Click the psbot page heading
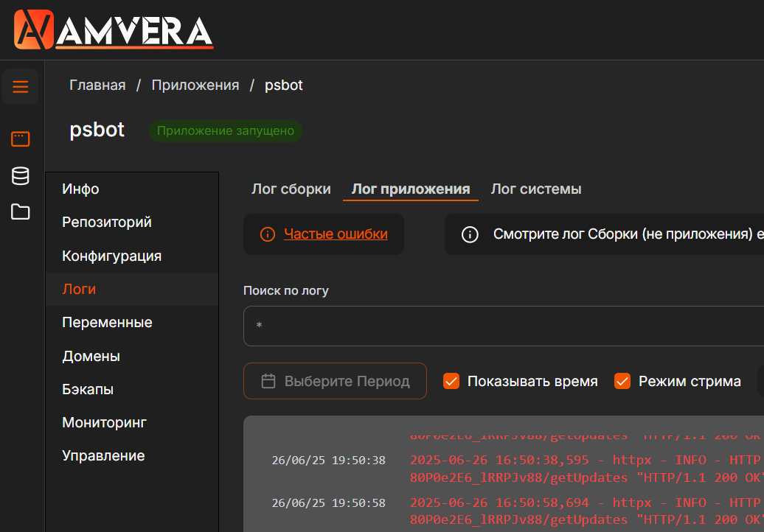 click(97, 130)
